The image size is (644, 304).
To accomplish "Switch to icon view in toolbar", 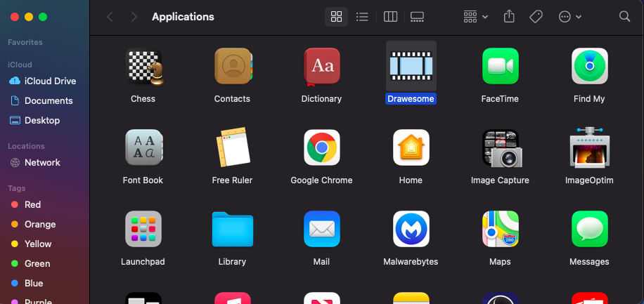I will (336, 17).
